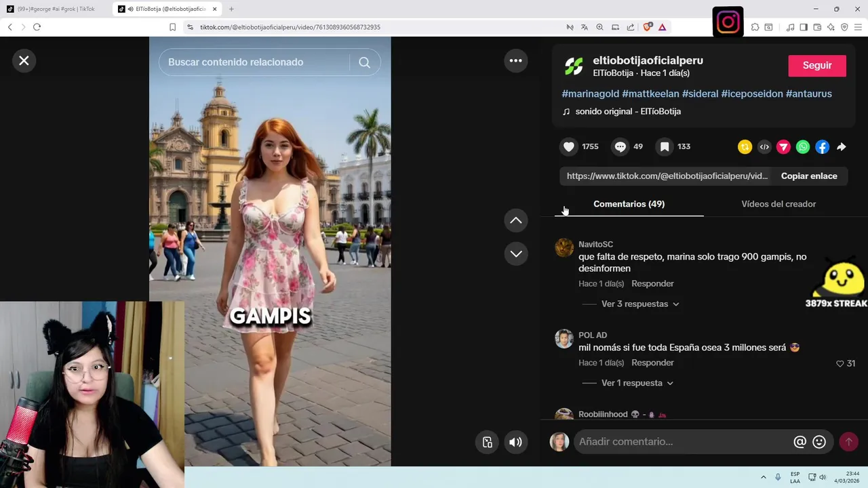Open the comments bubble icon
The image size is (868, 488).
[x=620, y=146]
